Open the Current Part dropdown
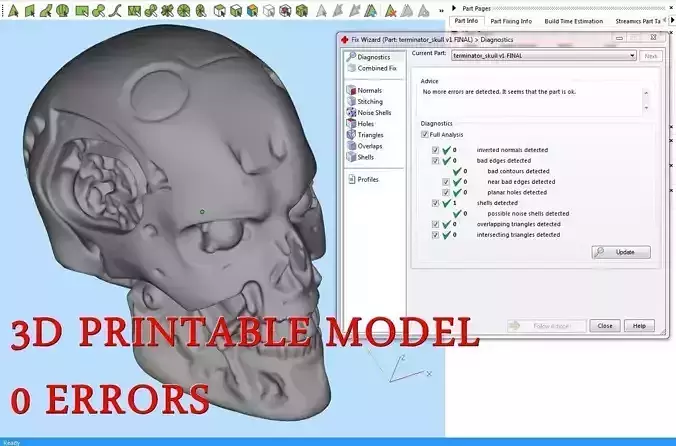 tap(544, 56)
